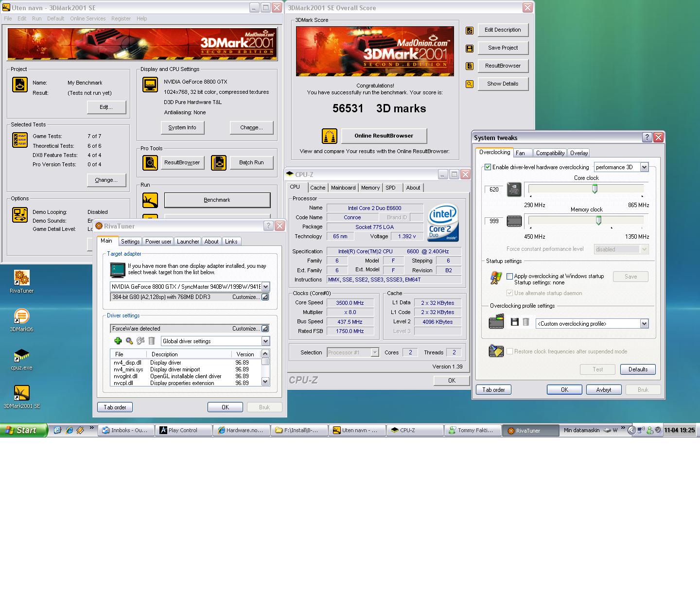The width and height of the screenshot is (700, 595).
Task: Switch to the Memory tab in CPU-Z
Action: 370,188
